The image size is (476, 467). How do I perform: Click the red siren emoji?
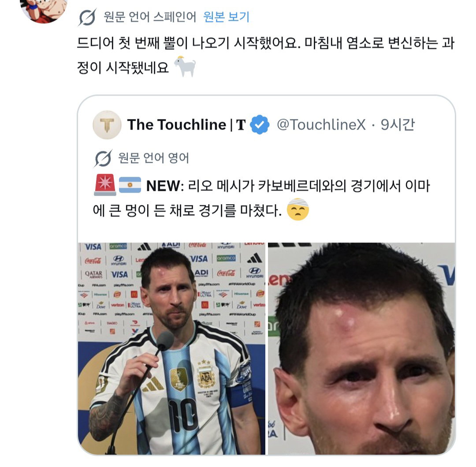click(105, 185)
